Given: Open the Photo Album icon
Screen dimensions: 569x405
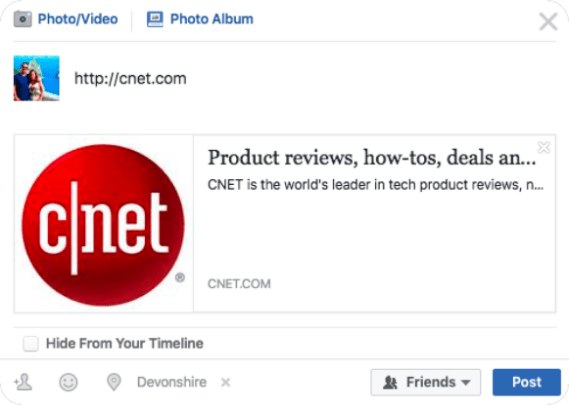Looking at the screenshot, I should tap(155, 19).
